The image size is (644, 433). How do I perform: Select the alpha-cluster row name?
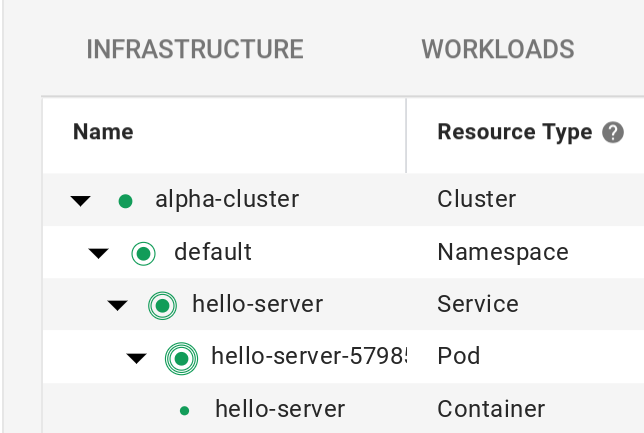pos(227,199)
